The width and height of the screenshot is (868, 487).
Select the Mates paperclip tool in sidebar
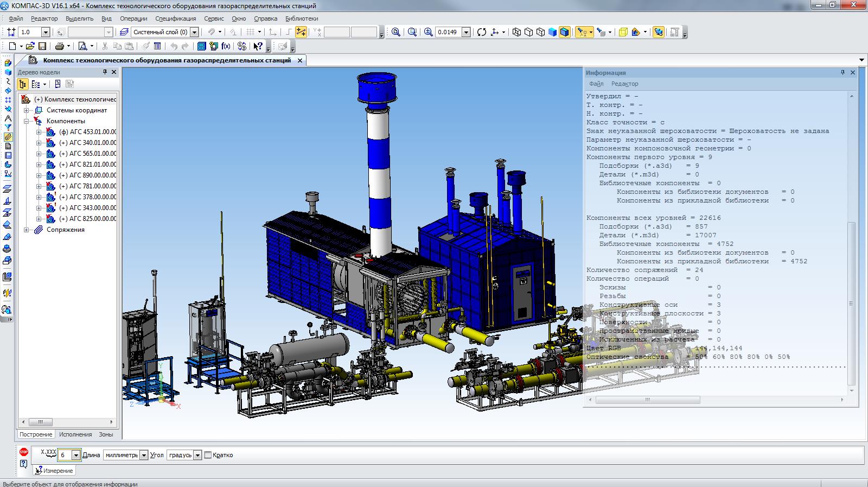8,137
